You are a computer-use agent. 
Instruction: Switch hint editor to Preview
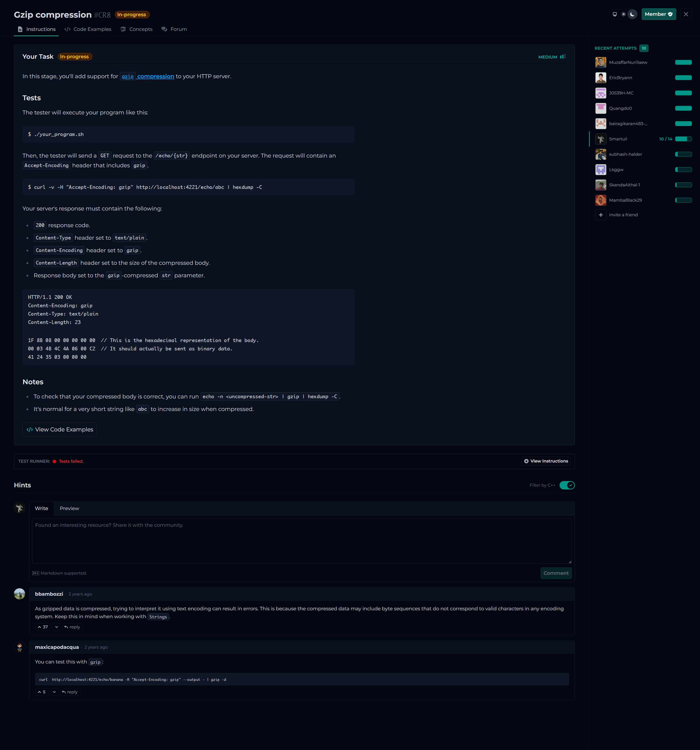pos(69,508)
